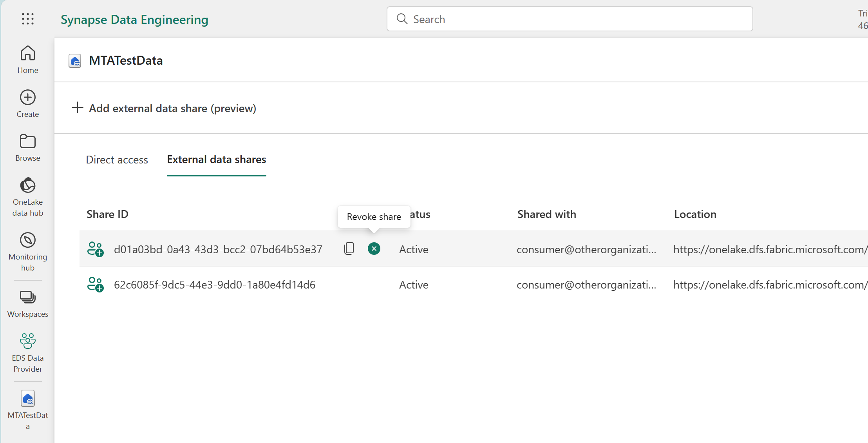Viewport: 868px width, 443px height.
Task: Click Active status of 62c6085f share
Action: pyautogui.click(x=414, y=285)
